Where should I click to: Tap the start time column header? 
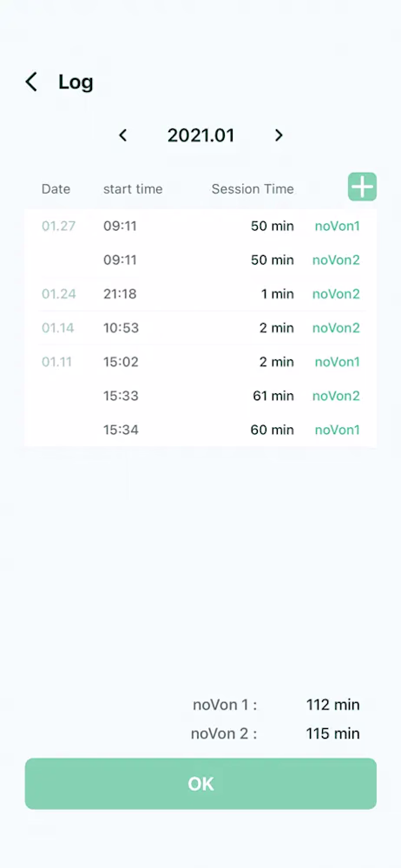(133, 189)
